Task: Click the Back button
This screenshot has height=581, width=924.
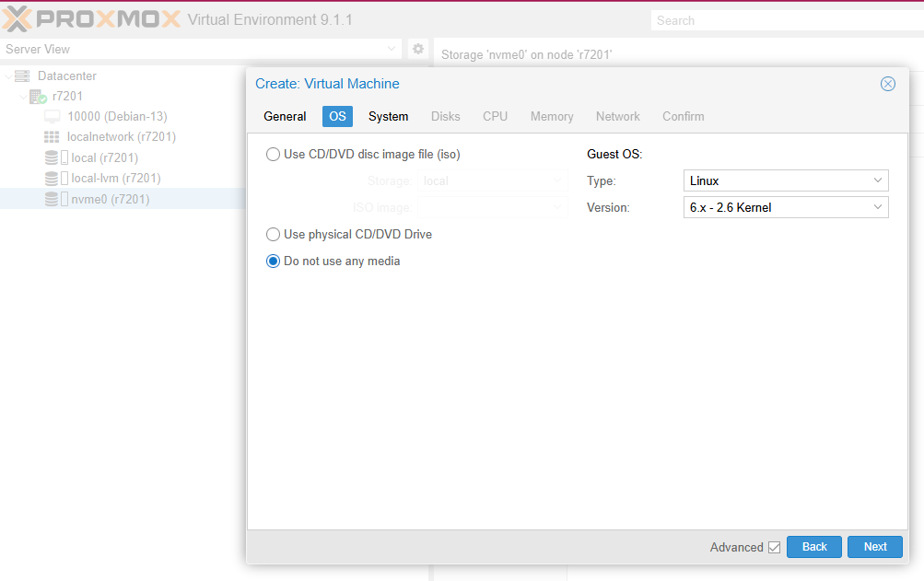Action: point(814,547)
